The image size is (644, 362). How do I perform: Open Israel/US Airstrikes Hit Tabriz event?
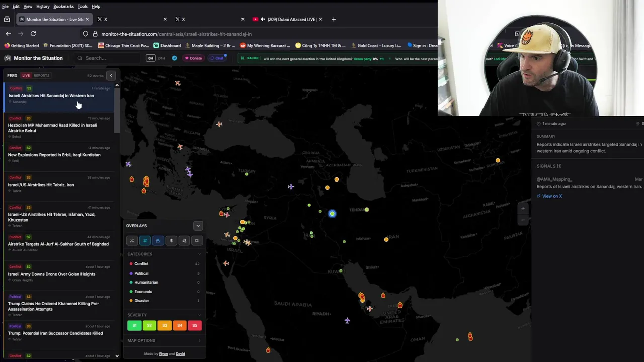click(58, 185)
